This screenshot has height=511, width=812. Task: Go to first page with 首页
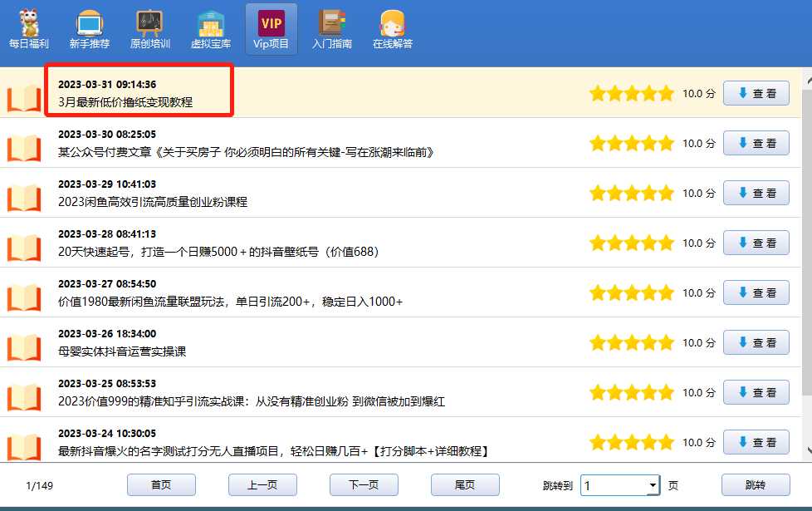point(161,484)
